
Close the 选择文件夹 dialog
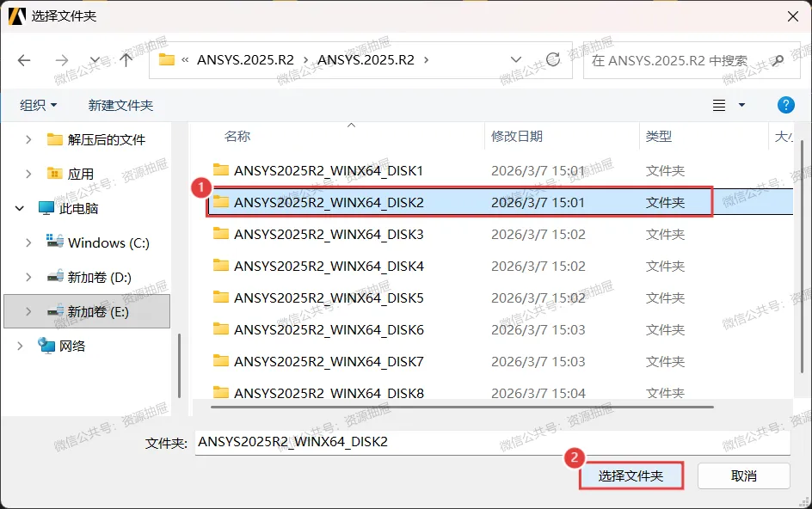pos(792,16)
